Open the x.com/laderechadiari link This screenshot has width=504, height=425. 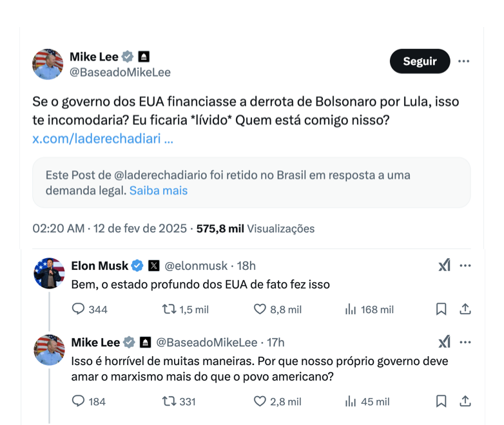pyautogui.click(x=102, y=138)
